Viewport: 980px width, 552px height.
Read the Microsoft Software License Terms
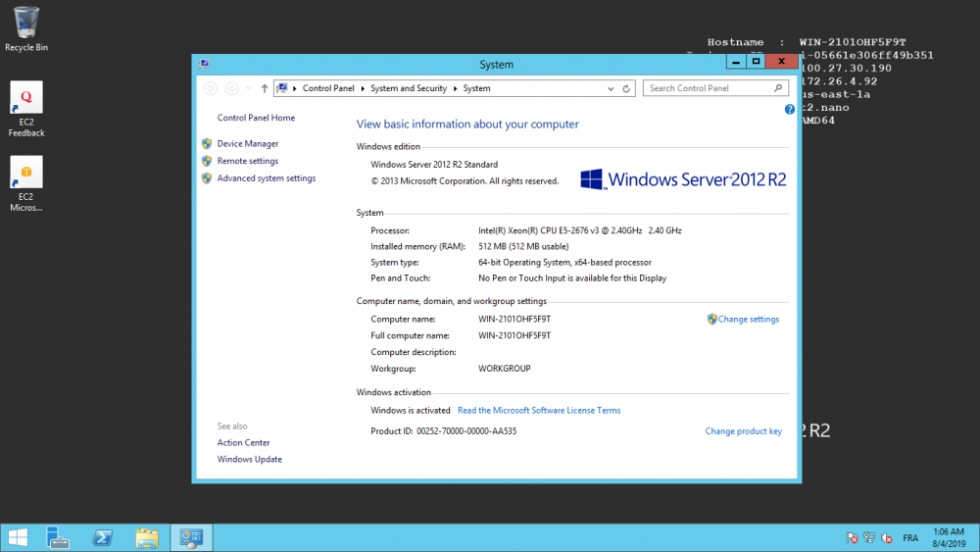[x=539, y=411]
